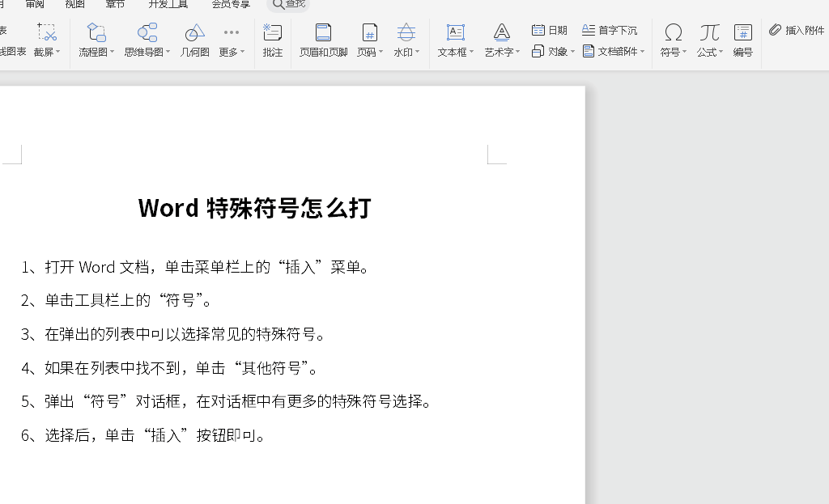Screen dimensions: 829x504
Task: Open the 对象 object dropdown
Action: (x=554, y=51)
